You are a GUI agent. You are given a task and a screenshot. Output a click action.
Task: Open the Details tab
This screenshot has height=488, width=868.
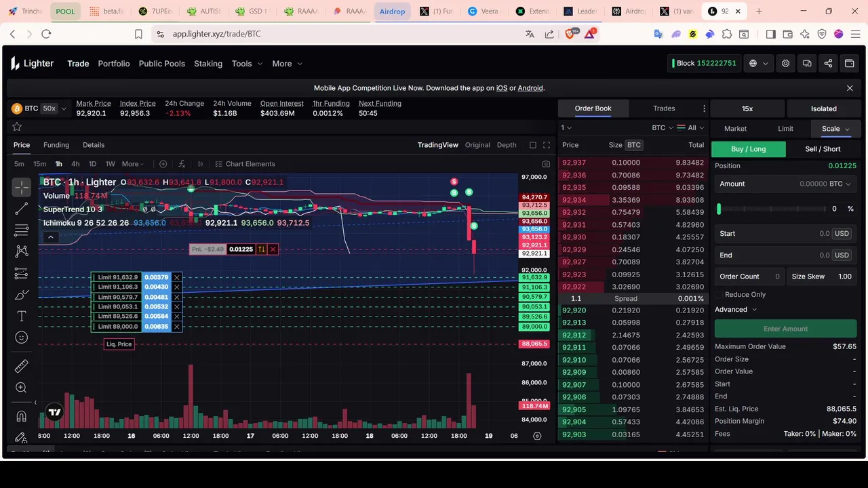(x=94, y=145)
